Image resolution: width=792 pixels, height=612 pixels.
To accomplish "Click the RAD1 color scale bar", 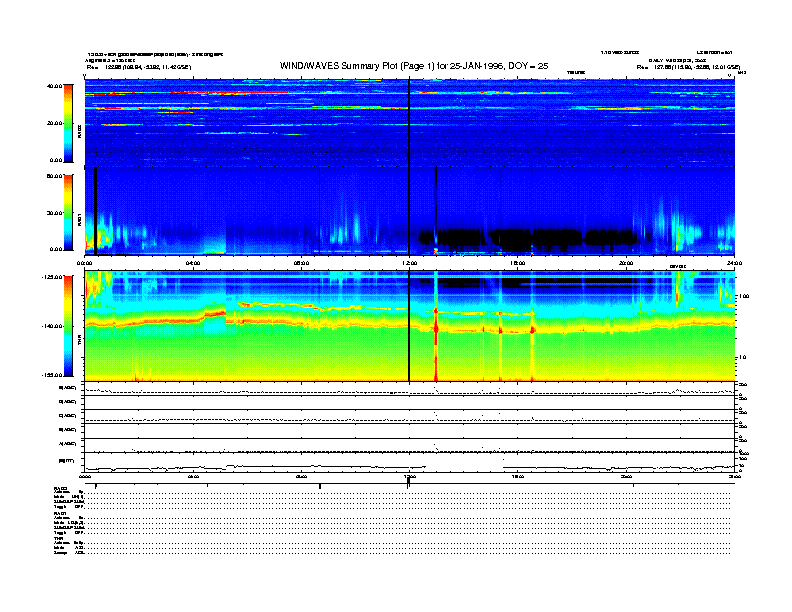I will click(x=68, y=212).
